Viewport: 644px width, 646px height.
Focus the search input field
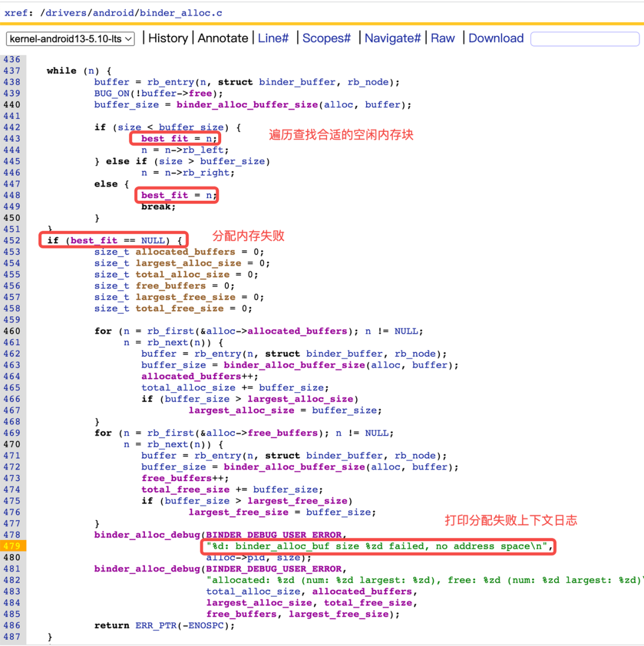585,39
